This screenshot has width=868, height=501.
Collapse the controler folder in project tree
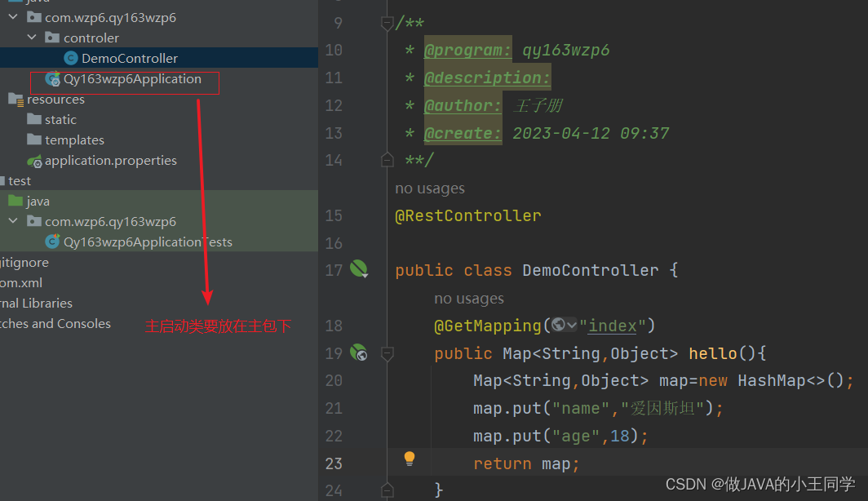click(x=32, y=37)
